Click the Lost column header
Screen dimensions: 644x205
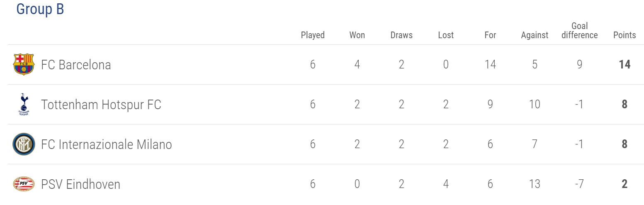point(446,35)
